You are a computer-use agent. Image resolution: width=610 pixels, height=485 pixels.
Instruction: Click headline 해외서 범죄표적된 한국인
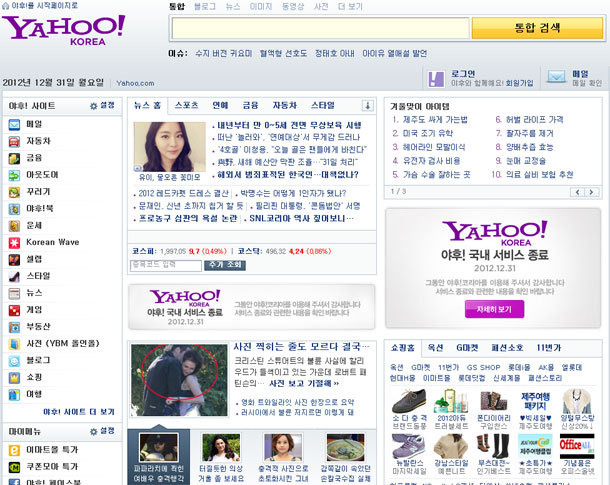coord(288,175)
